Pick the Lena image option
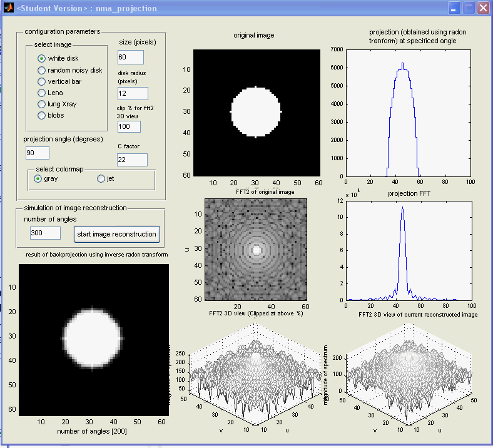The image size is (493, 448). 42,93
